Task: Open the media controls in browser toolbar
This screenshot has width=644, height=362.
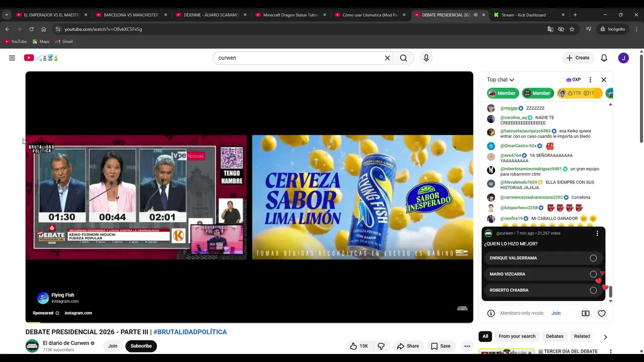Action: click(x=589, y=29)
